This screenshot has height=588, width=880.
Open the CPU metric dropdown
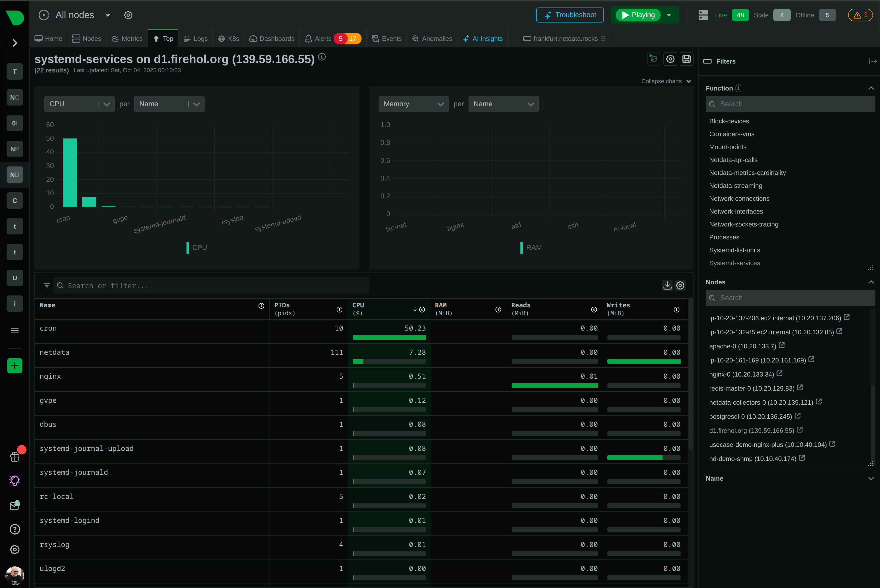tap(79, 104)
